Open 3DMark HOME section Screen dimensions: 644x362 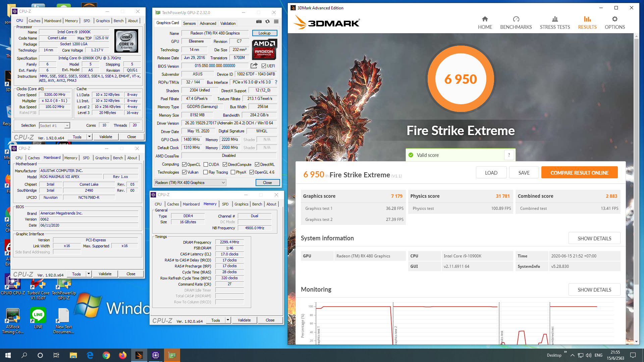coord(485,23)
